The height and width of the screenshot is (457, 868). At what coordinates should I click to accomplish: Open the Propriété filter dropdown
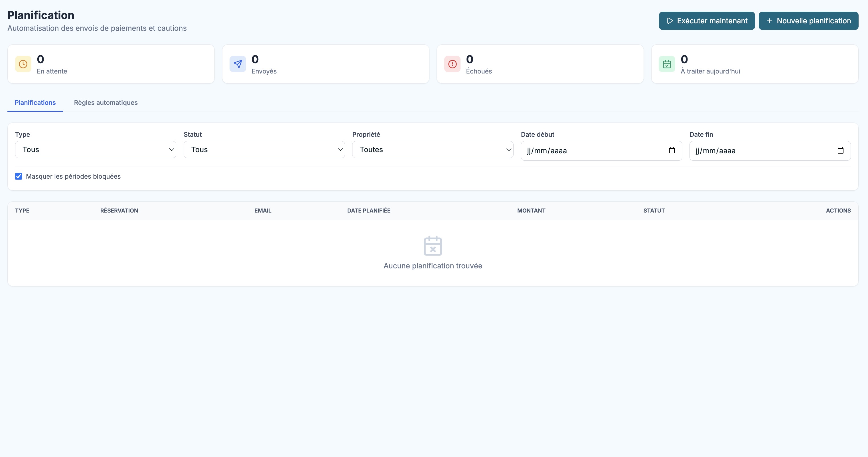433,150
